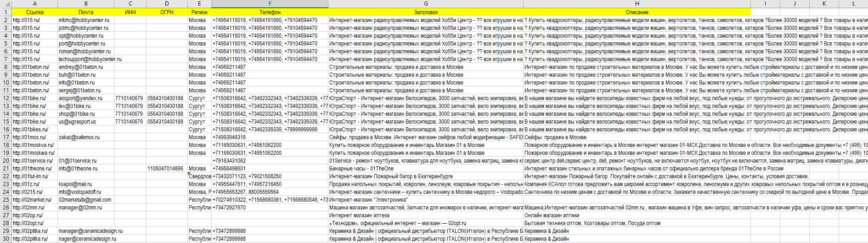Select cell lex@01bike.ru
This screenshot has height=243, width=868.
tap(85, 106)
